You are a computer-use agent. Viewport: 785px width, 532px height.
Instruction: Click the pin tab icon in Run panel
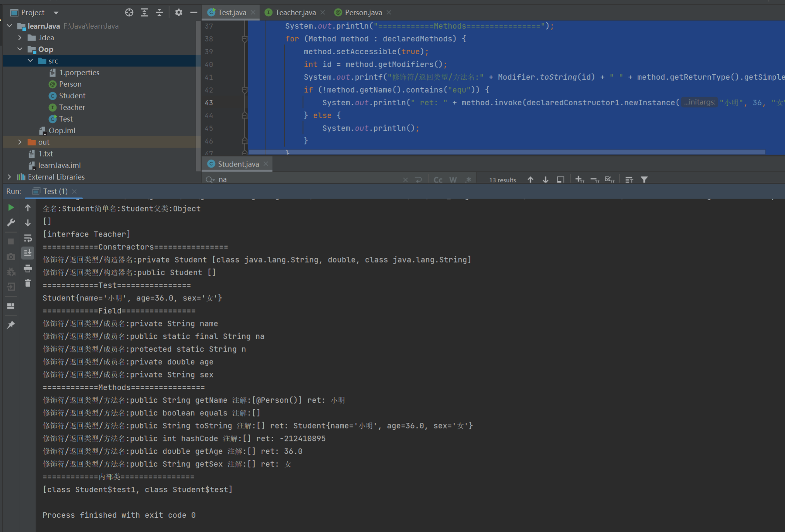coord(11,325)
